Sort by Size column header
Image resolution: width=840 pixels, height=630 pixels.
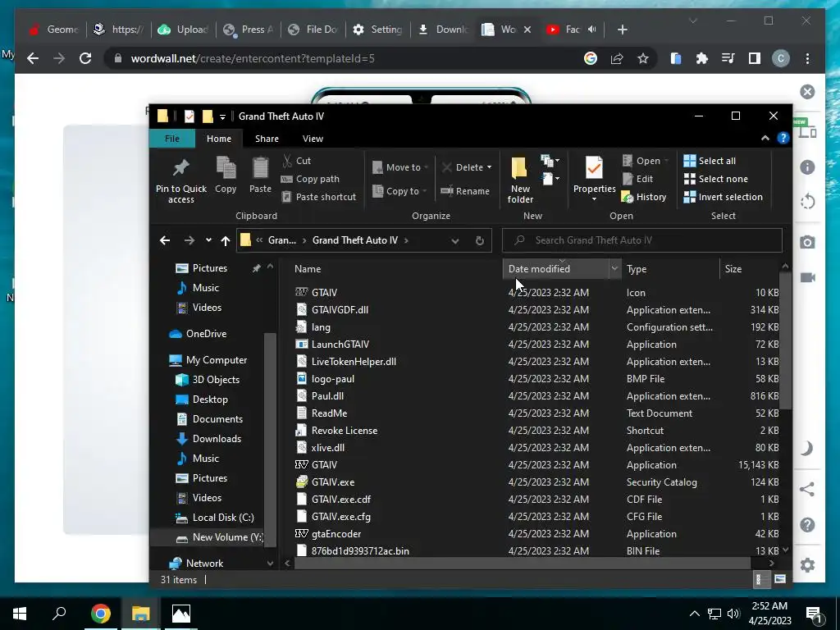[x=733, y=269]
